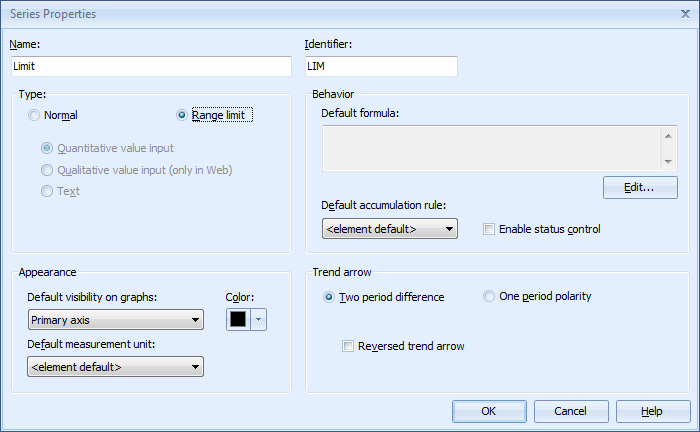The width and height of the screenshot is (700, 432).
Task: Open Help for this dialog
Action: [x=653, y=411]
